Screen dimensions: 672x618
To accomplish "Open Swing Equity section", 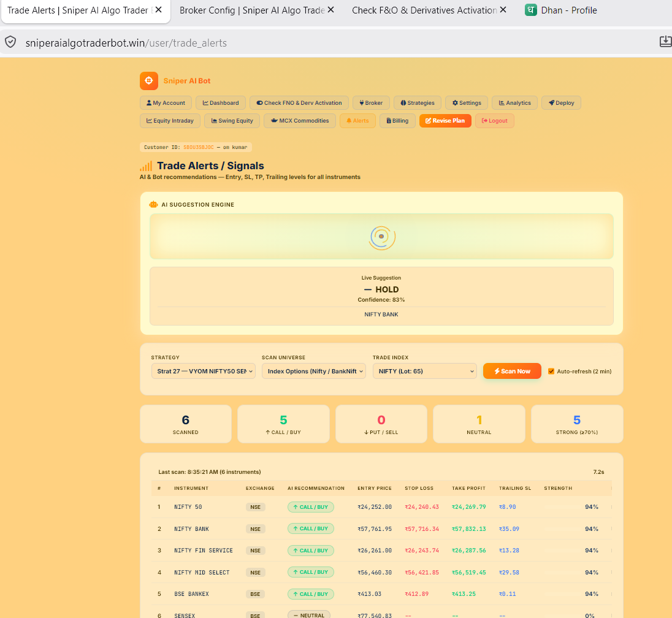I will (x=232, y=121).
